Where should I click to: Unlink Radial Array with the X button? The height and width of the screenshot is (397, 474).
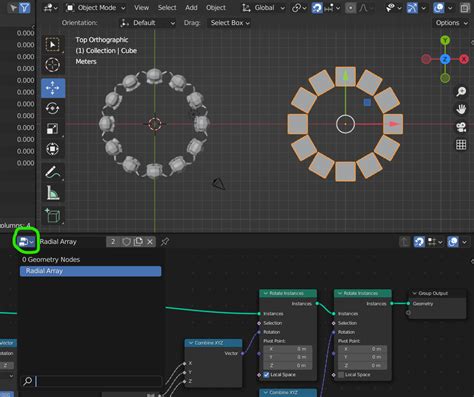click(x=150, y=242)
